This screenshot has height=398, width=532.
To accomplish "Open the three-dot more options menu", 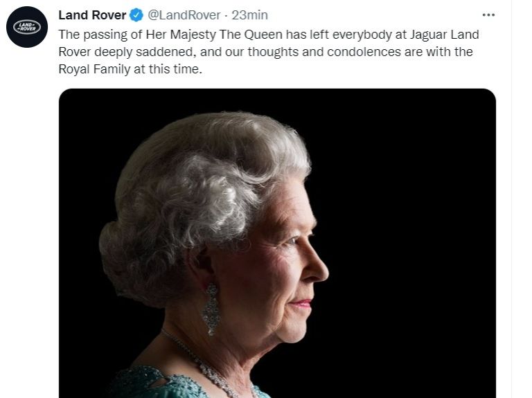I will pos(488,15).
